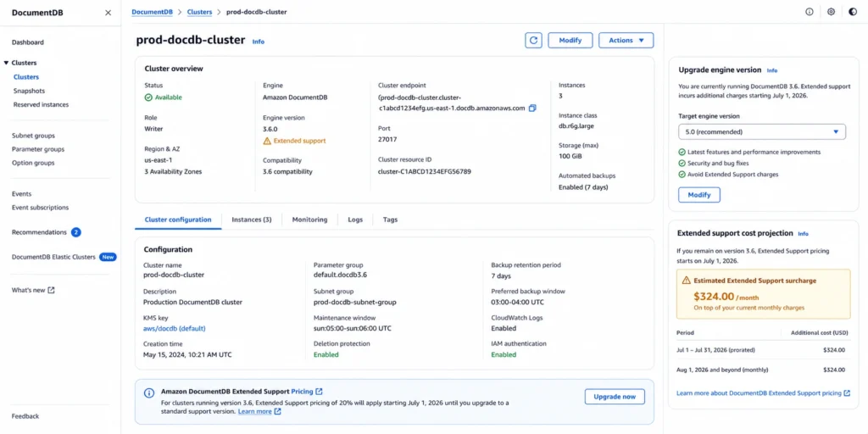The width and height of the screenshot is (868, 434).
Task: Close the DocumentDB side navigation panel
Action: (x=108, y=13)
